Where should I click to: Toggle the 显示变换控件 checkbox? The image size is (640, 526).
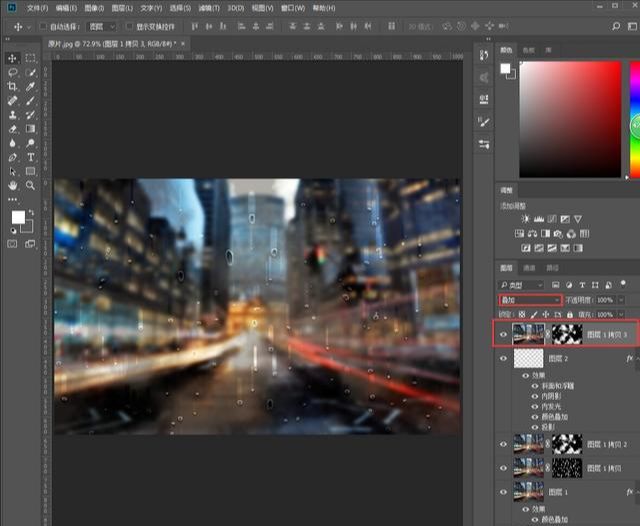coord(129,27)
